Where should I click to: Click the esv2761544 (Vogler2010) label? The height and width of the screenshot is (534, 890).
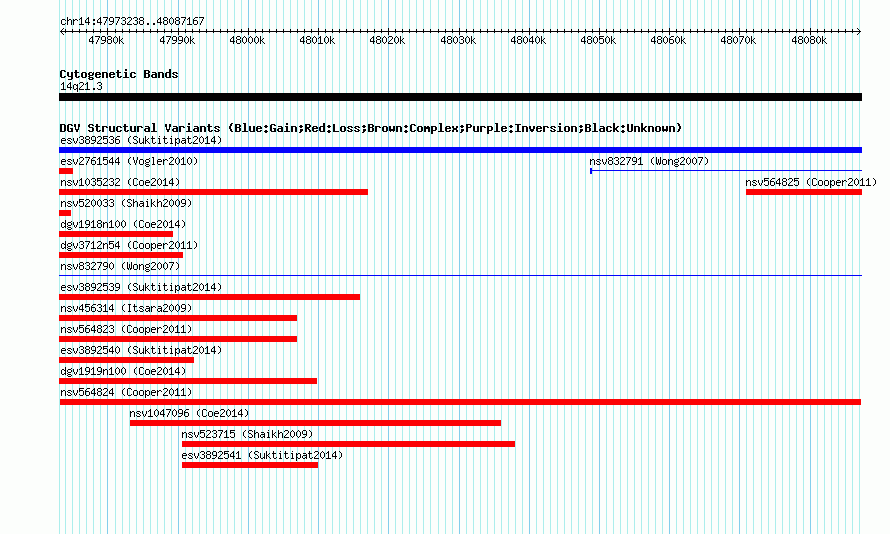(129, 161)
